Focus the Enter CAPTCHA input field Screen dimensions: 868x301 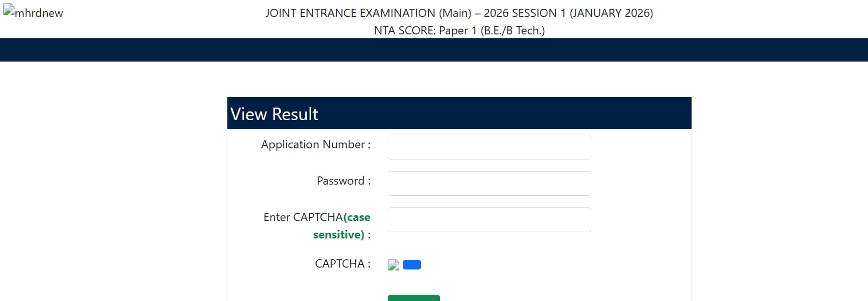click(x=489, y=220)
